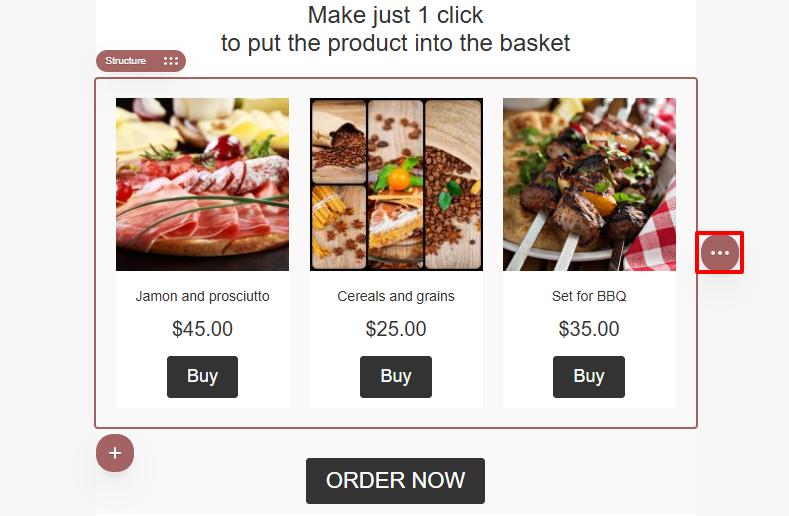Select the Cereals and grains image

click(396, 184)
